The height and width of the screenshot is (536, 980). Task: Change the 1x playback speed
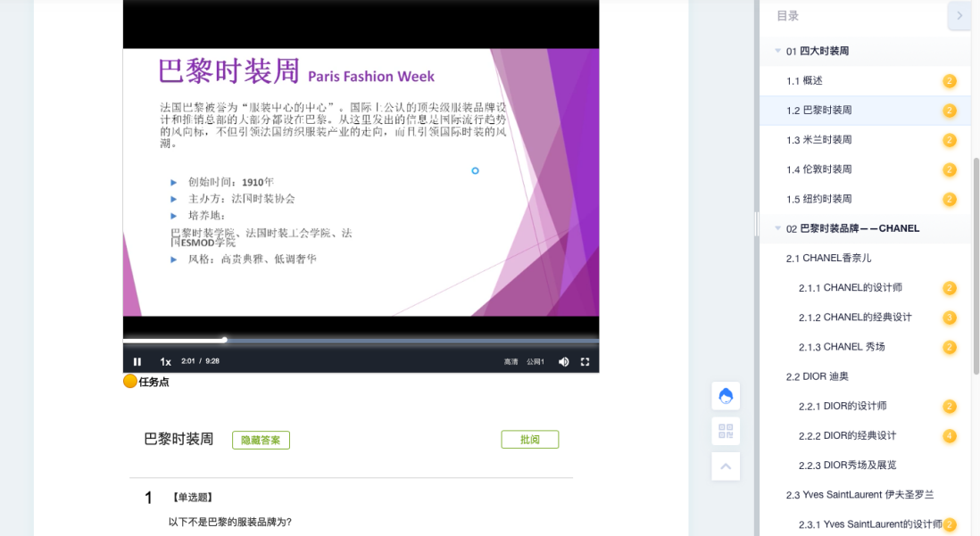pos(165,361)
